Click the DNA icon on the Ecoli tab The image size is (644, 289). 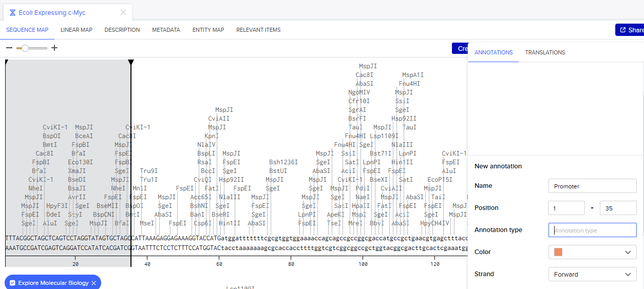(12, 12)
